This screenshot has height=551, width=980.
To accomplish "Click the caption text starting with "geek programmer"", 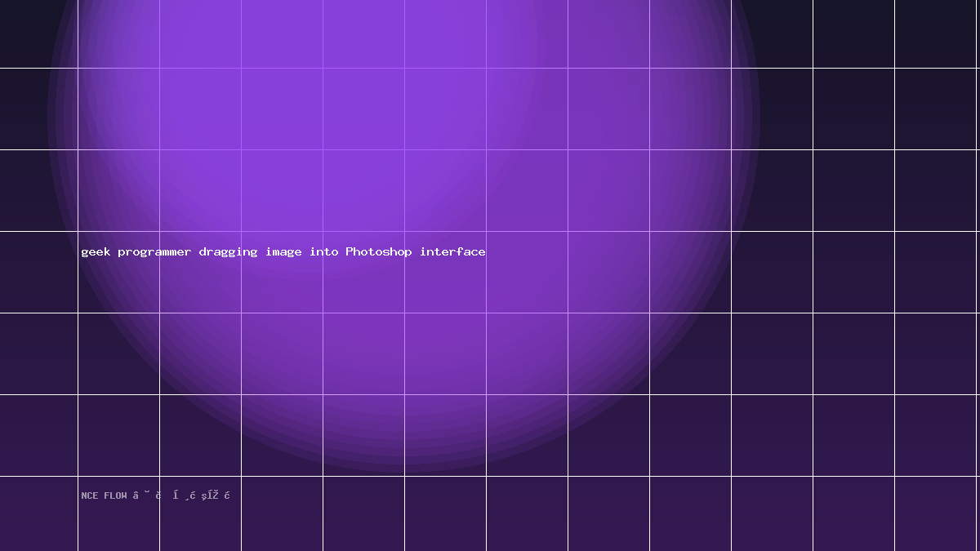I will point(283,252).
